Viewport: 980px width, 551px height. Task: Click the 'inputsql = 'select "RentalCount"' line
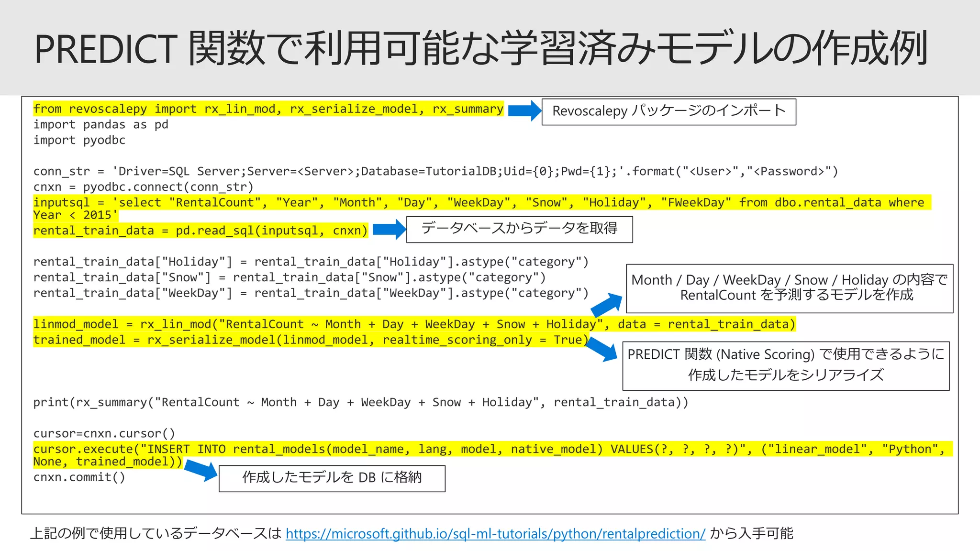(x=482, y=202)
